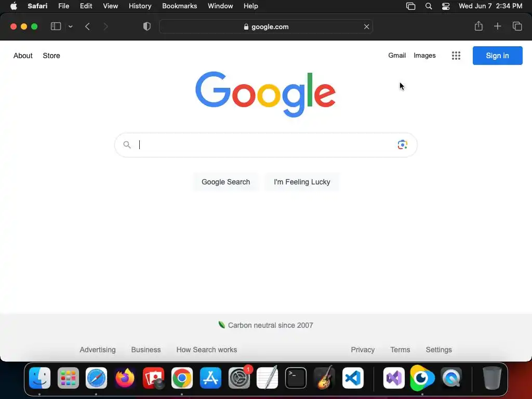Open Finder from the Dock
Image resolution: width=532 pixels, height=399 pixels.
[x=39, y=378]
